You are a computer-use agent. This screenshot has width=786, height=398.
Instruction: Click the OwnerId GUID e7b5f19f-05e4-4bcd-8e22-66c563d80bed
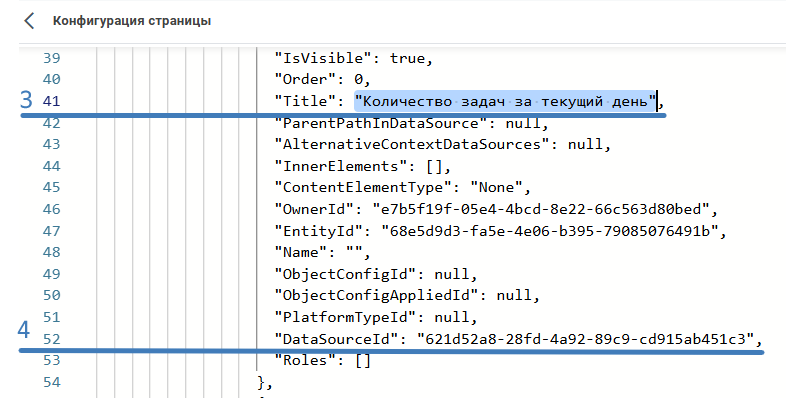pyautogui.click(x=541, y=209)
